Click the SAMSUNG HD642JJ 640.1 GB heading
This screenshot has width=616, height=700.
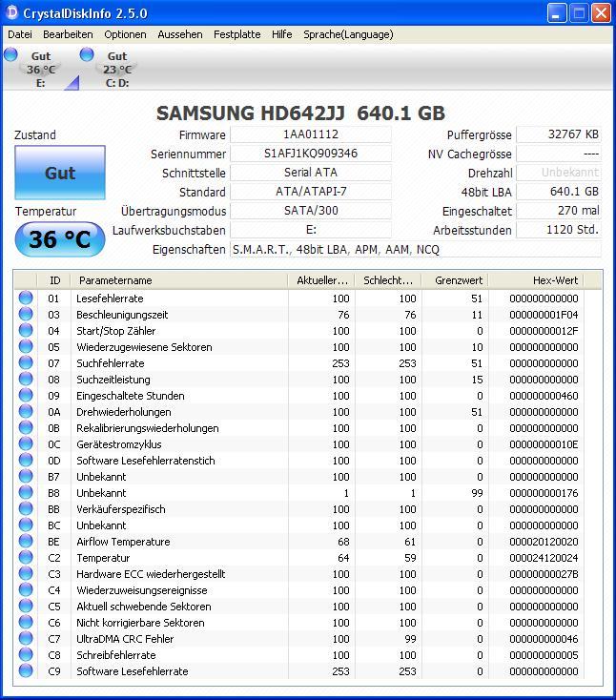300,113
